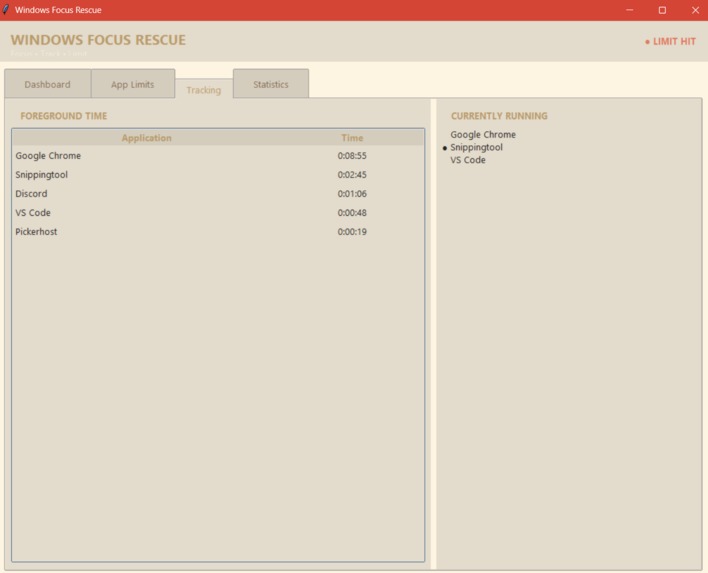The height and width of the screenshot is (573, 708).
Task: Open the Statistics tab
Action: tap(271, 84)
